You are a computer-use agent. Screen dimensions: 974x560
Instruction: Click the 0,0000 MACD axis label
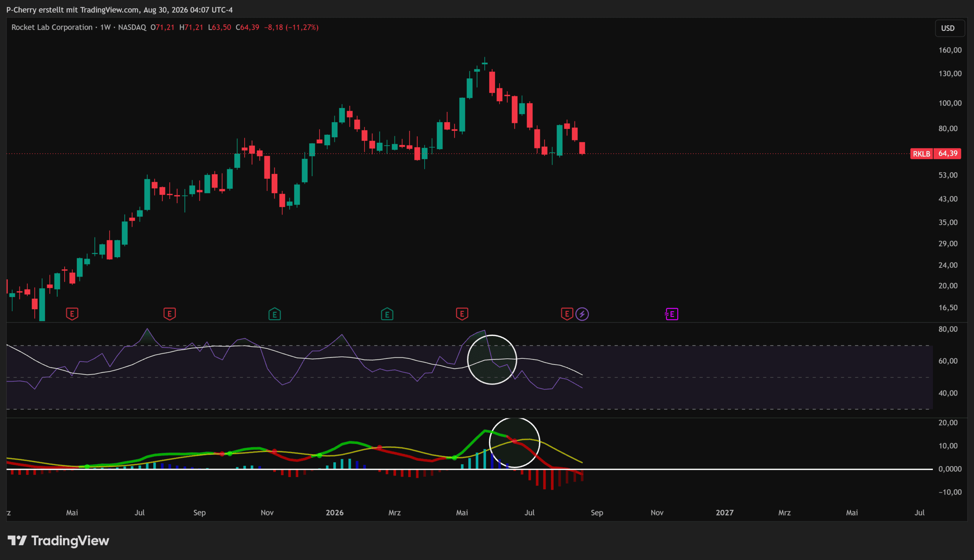pos(950,469)
